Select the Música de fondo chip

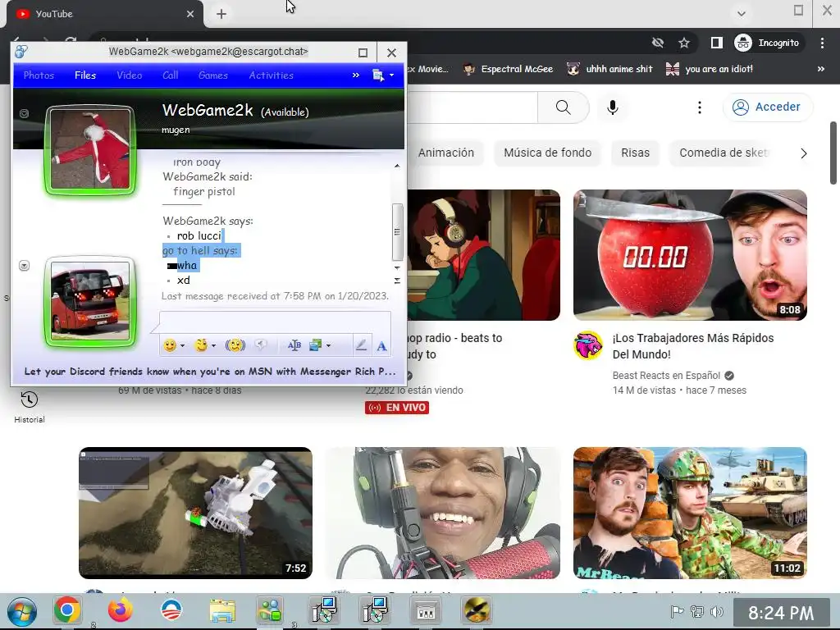(547, 153)
